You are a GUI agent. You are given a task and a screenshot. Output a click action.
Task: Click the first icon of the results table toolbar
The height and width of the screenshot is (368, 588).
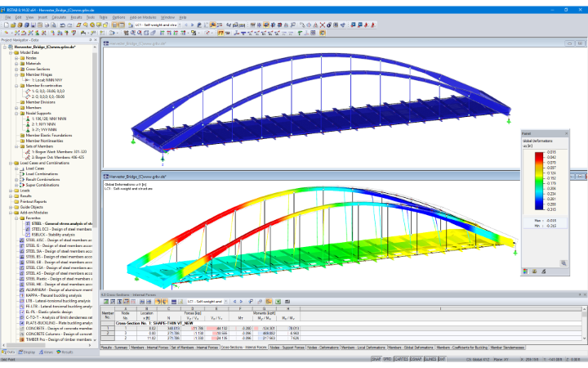[106, 302]
